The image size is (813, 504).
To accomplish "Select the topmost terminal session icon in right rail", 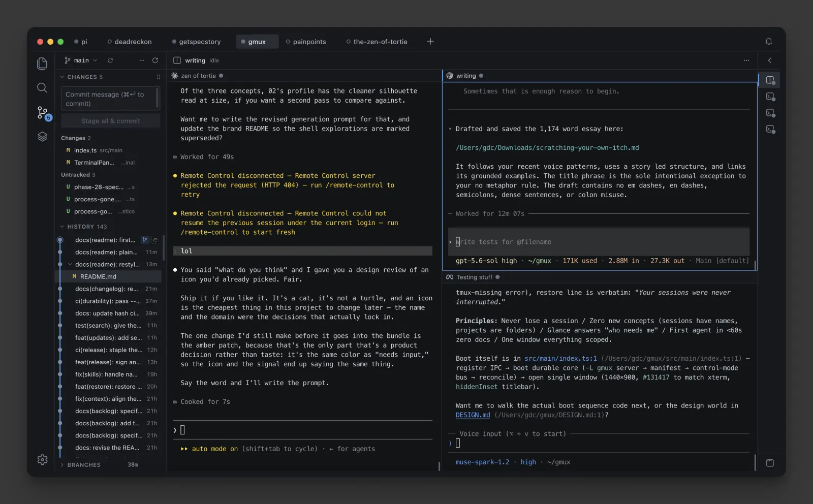I will 770,97.
